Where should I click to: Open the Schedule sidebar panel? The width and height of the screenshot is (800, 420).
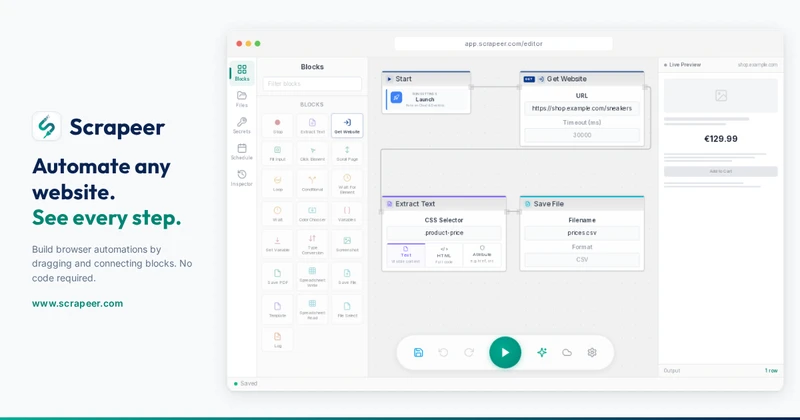click(x=242, y=152)
